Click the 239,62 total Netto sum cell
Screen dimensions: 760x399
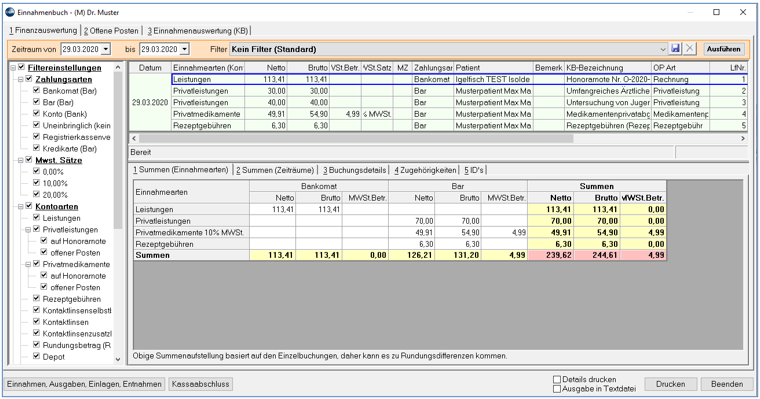551,255
